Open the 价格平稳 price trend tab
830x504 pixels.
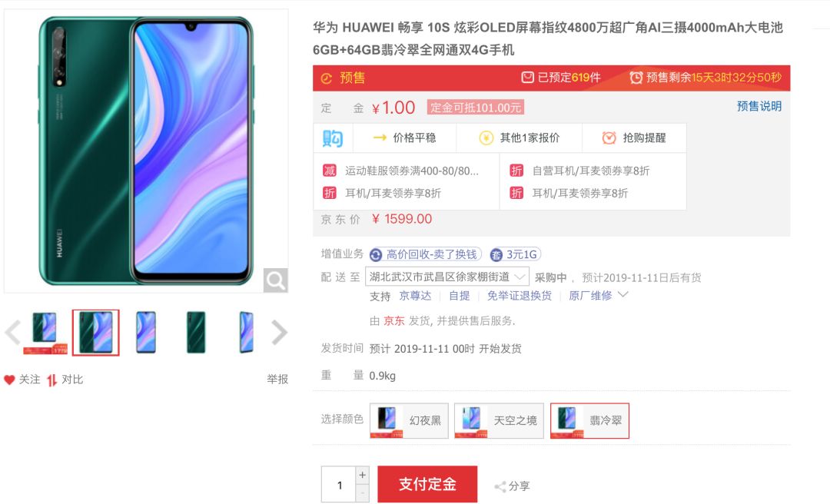click(405, 138)
